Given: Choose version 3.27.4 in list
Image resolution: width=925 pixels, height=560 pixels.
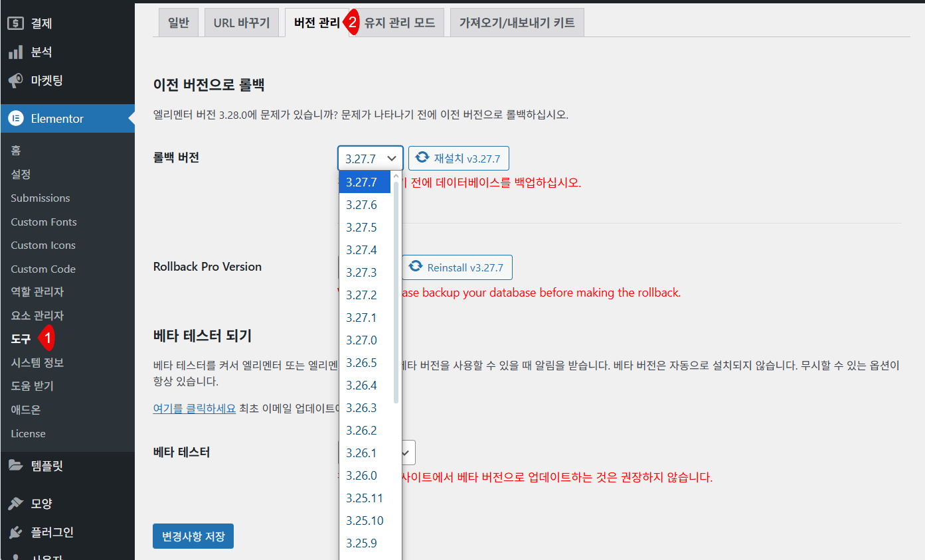Looking at the screenshot, I should coord(365,249).
